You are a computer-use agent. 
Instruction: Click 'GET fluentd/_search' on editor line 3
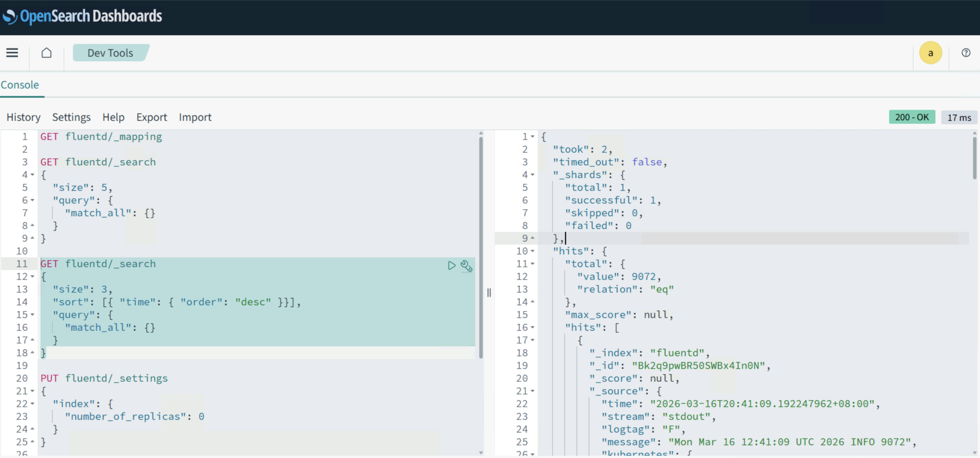(x=98, y=162)
